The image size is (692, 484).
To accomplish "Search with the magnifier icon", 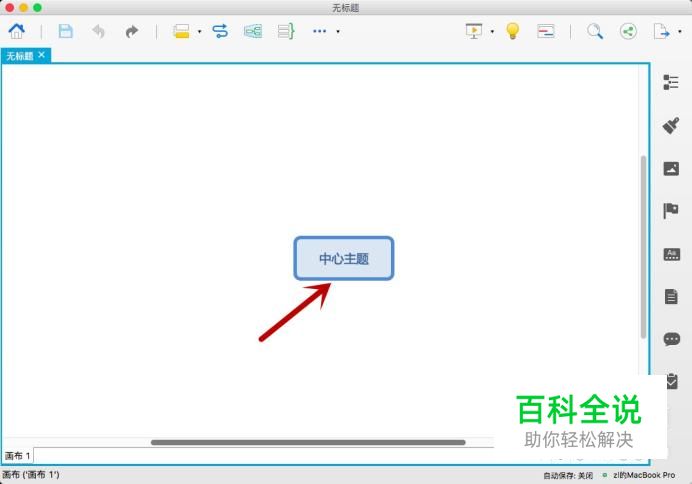I will 595,31.
